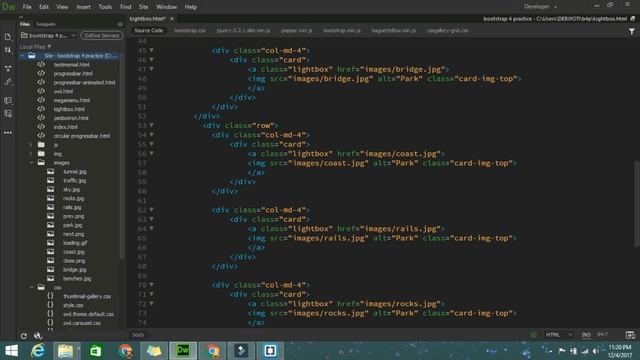640x360 pixels.
Task: Click the Apply Comment icon in left toolbar
Action: pos(8,100)
